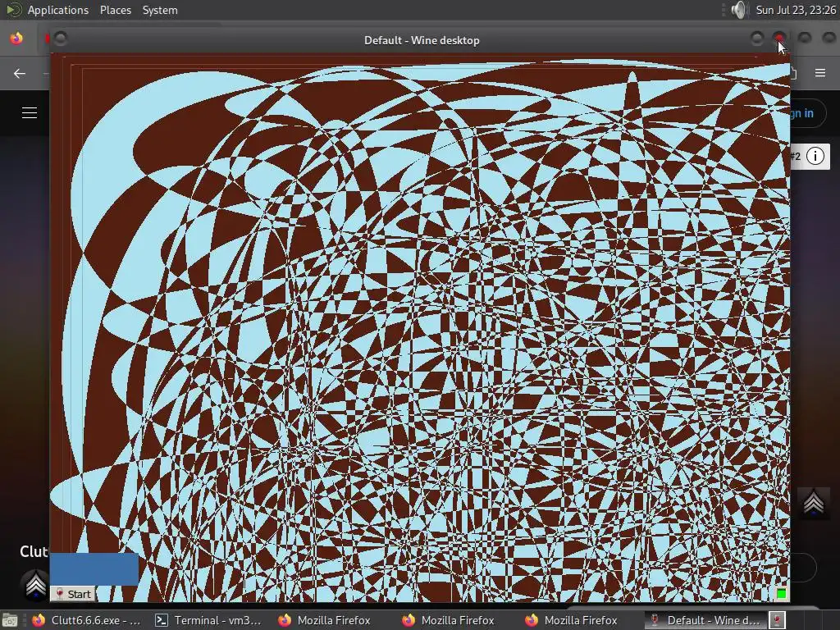Open the System menu
The height and width of the screenshot is (630, 840).
(x=160, y=10)
